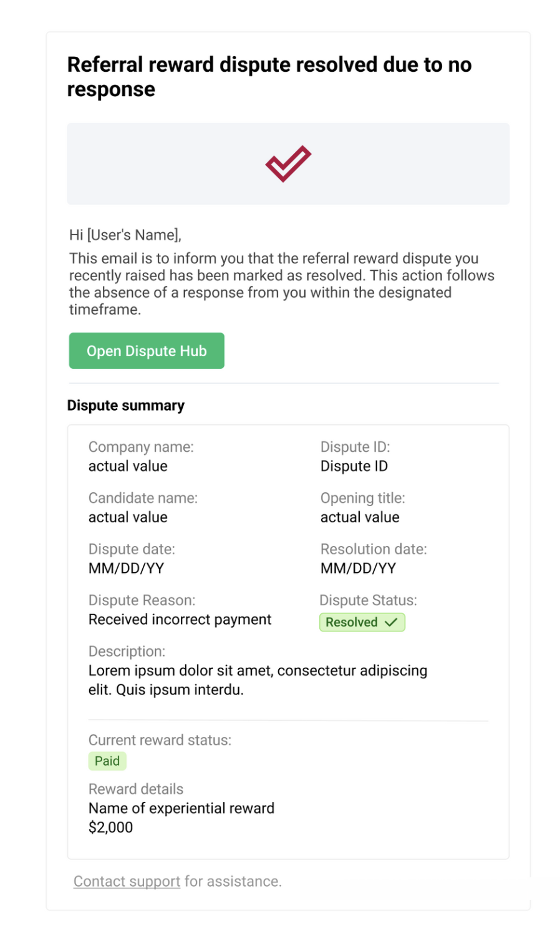The width and height of the screenshot is (560, 931).
Task: Click the Name of experiential reward text
Action: (x=181, y=808)
